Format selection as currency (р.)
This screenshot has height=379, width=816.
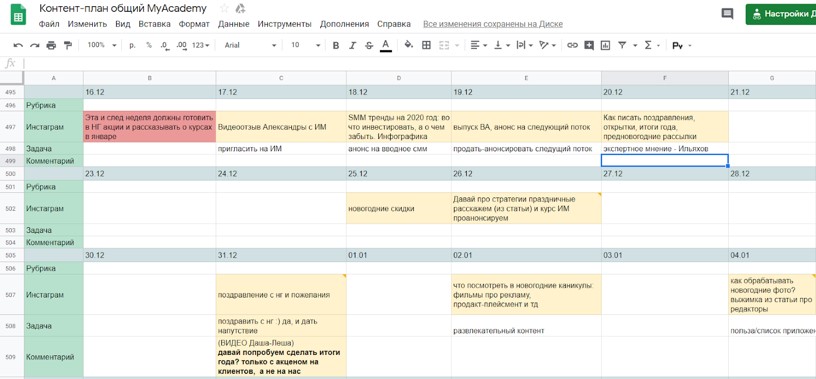click(132, 45)
